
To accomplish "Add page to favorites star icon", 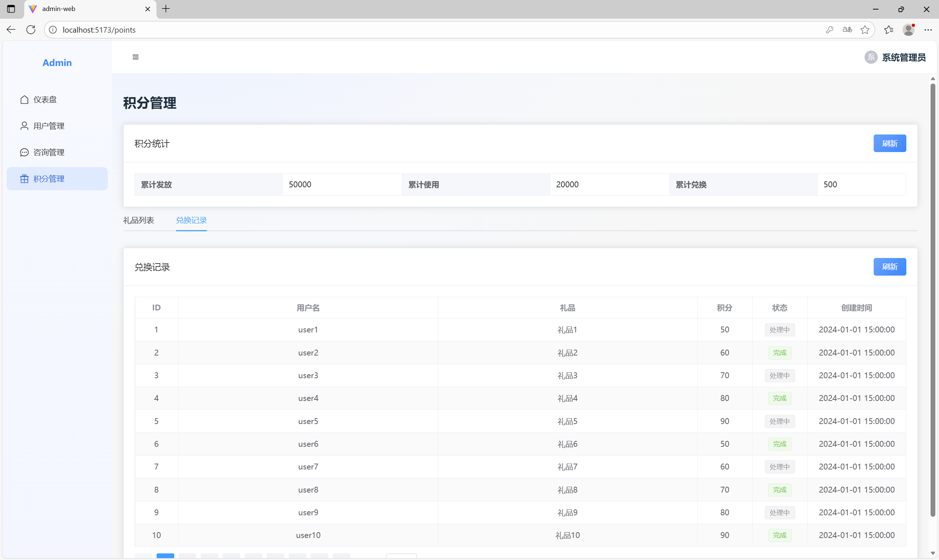I will 865,30.
